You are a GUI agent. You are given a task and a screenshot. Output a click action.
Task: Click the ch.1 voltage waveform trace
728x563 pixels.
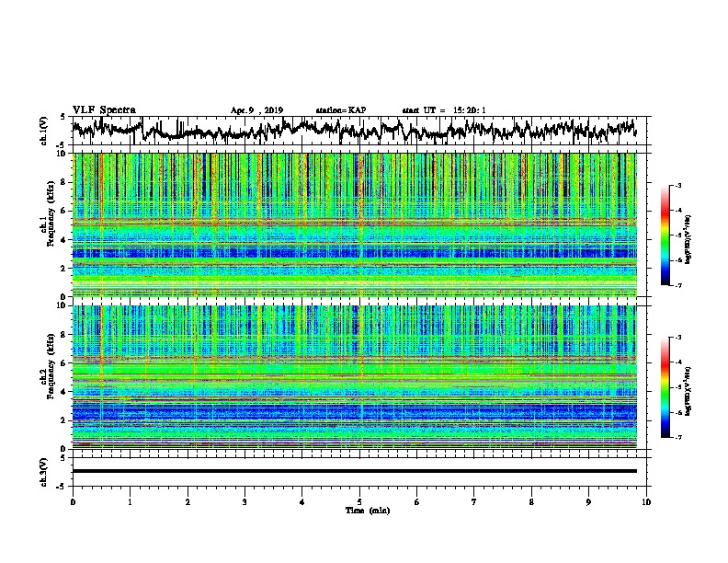pos(354,130)
